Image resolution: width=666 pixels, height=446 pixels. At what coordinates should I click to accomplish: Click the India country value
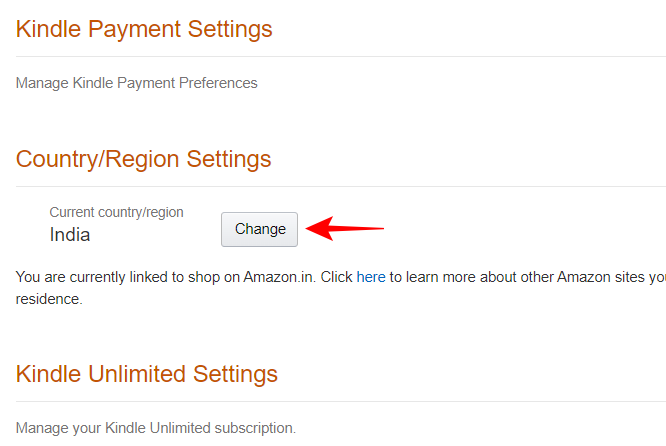click(70, 235)
